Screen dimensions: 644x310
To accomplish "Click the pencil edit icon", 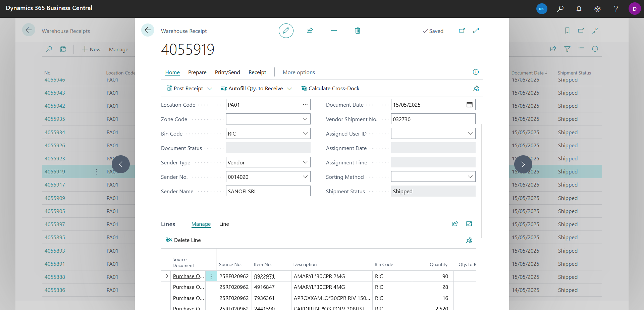I will tap(286, 31).
